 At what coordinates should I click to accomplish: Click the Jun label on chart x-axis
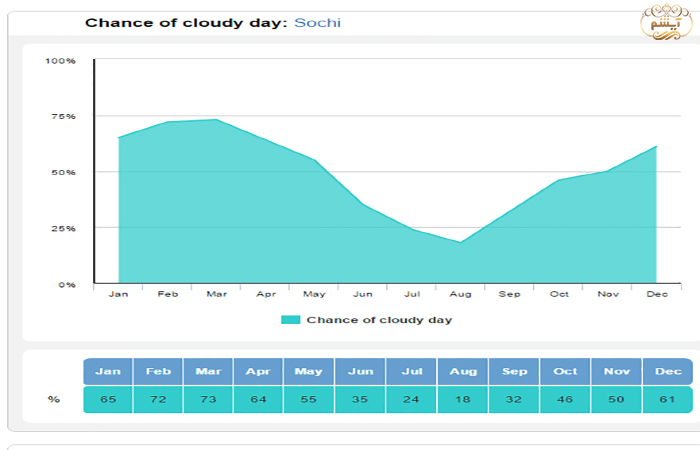[363, 294]
